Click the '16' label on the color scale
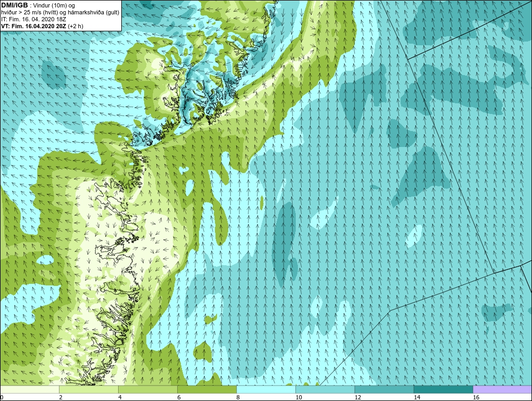532x401 pixels. pos(476,397)
